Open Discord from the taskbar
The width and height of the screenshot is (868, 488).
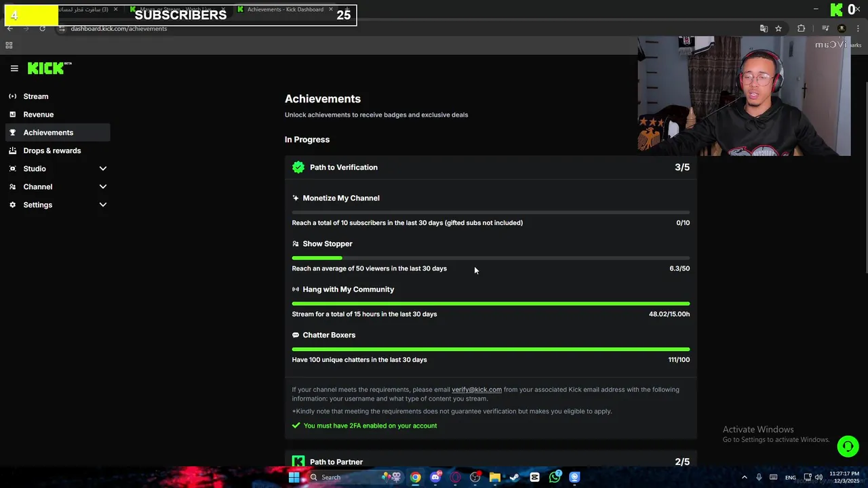435,477
